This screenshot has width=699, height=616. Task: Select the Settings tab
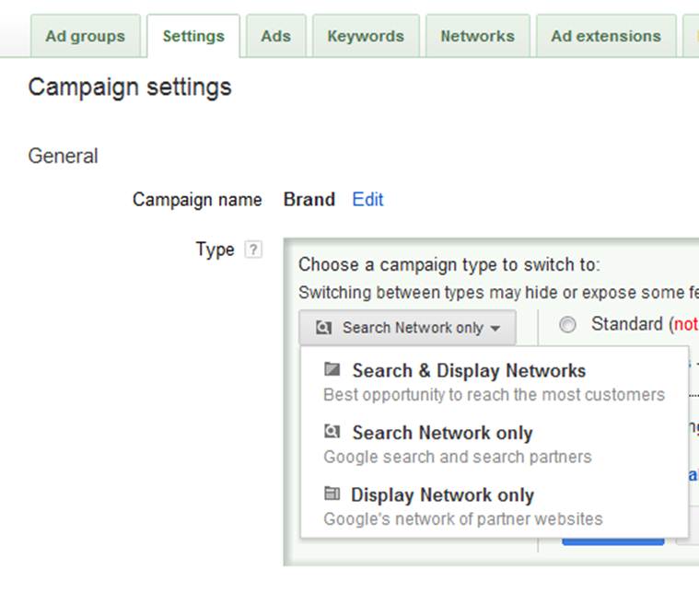pos(193,36)
